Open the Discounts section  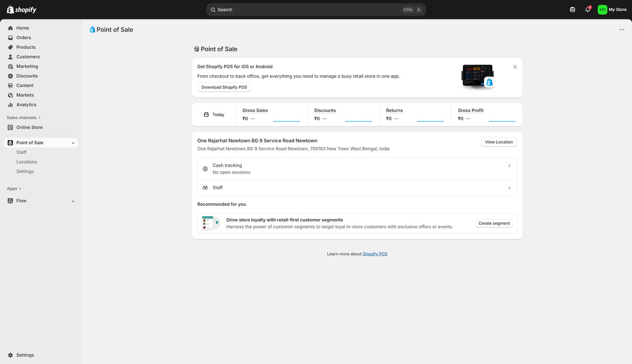[x=27, y=76]
